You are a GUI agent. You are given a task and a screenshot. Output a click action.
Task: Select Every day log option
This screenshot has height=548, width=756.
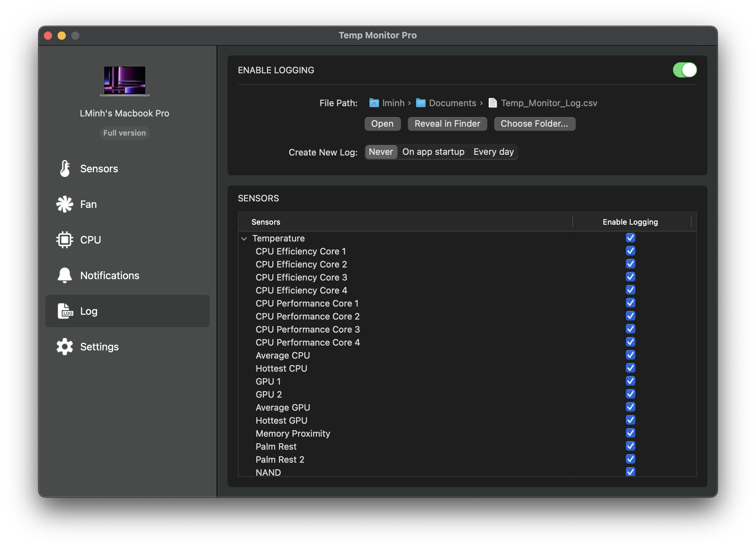[x=493, y=152]
